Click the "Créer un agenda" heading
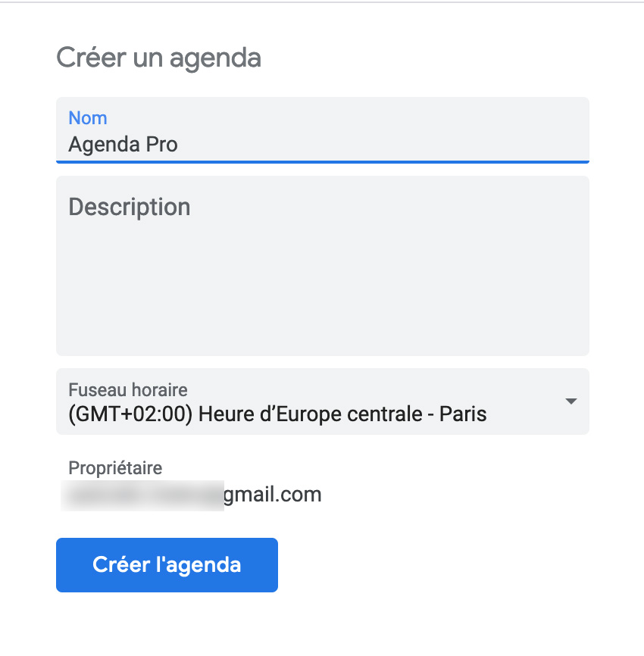 [158, 58]
